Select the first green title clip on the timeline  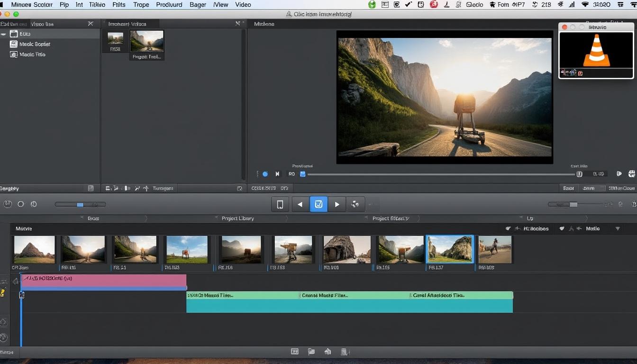point(243,302)
